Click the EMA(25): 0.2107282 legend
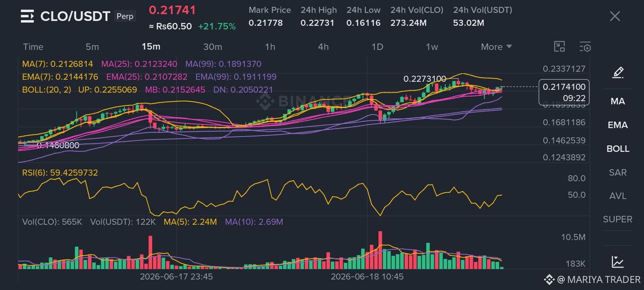Screen dimensions: 644x290 (x=147, y=77)
